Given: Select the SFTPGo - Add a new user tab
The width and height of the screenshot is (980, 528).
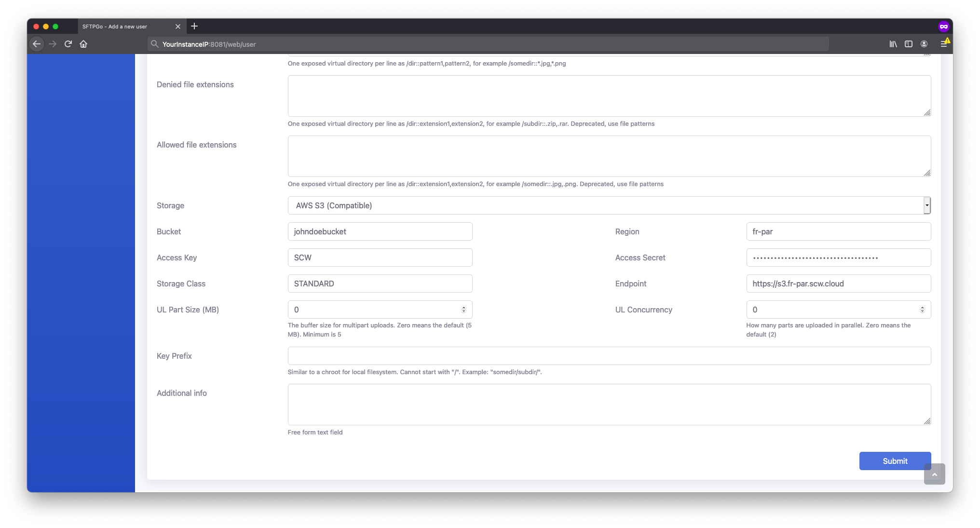Looking at the screenshot, I should tap(131, 27).
